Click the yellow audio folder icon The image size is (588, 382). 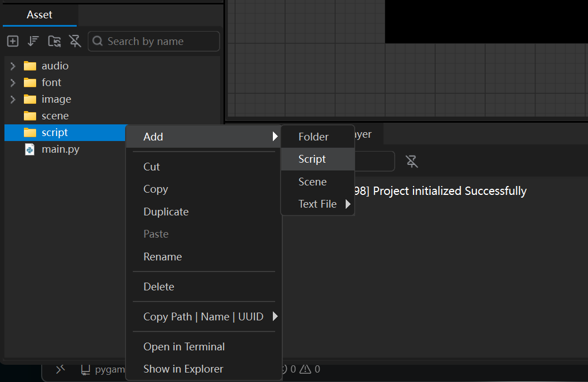[x=30, y=66]
